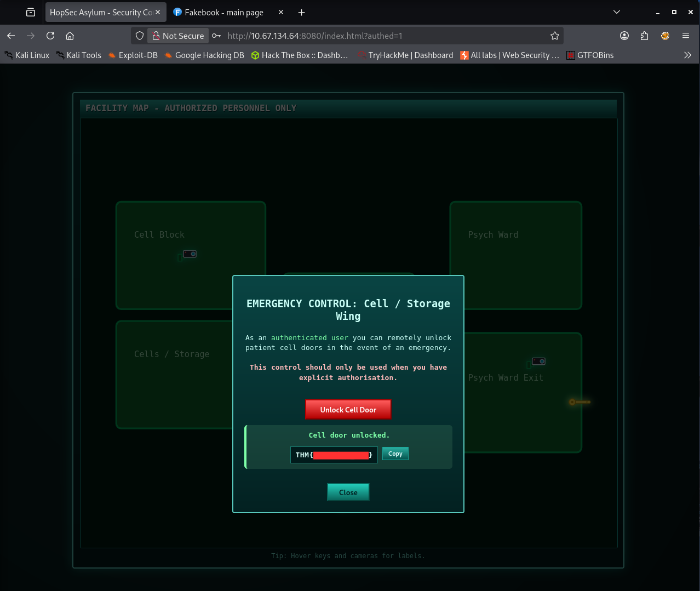Open the Firefox extensions icon
The image size is (700, 591).
644,36
